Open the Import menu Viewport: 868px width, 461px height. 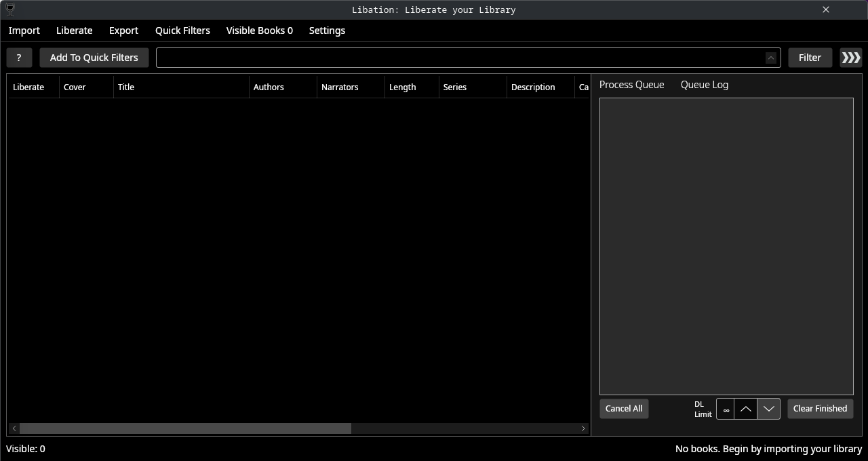(x=24, y=31)
